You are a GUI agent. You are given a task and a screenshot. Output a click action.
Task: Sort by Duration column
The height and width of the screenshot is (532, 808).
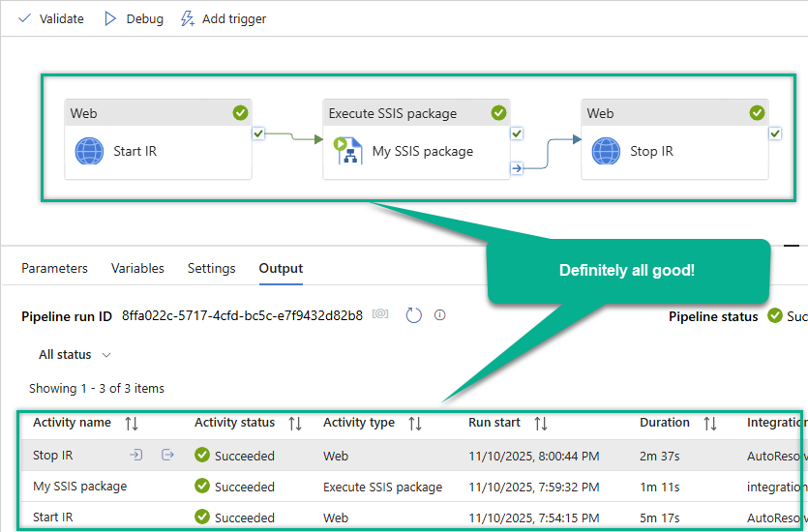point(710,423)
